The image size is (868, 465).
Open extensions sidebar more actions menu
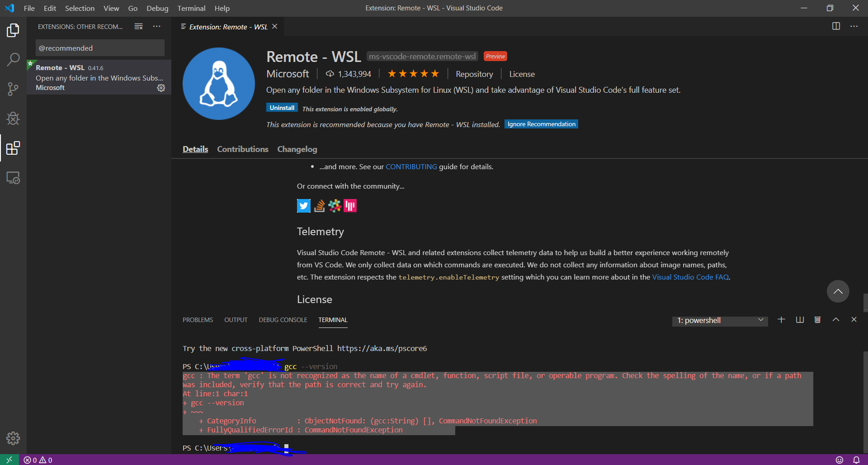156,27
